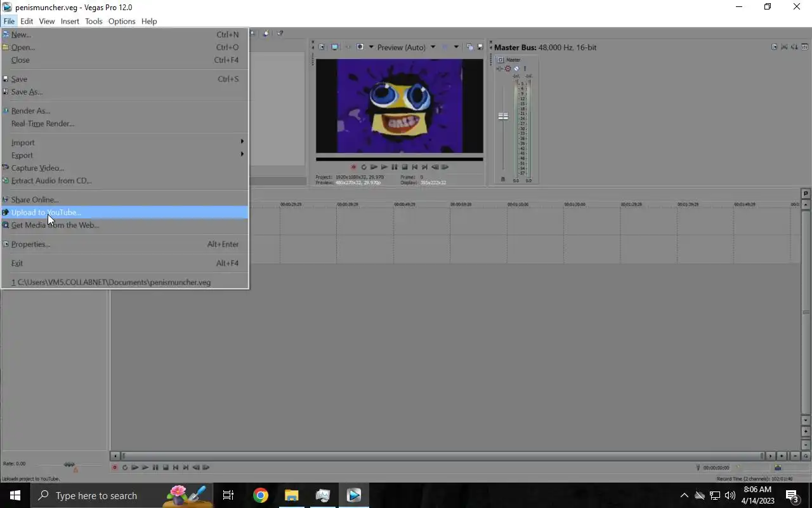Open File Explorer from the taskbar
The width and height of the screenshot is (812, 508).
pyautogui.click(x=291, y=495)
